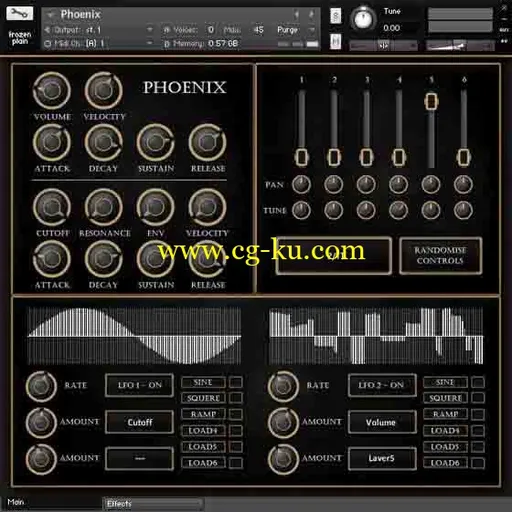Open the instrument menu arrow beside Phoenix
The image size is (512, 512).
coord(51,15)
